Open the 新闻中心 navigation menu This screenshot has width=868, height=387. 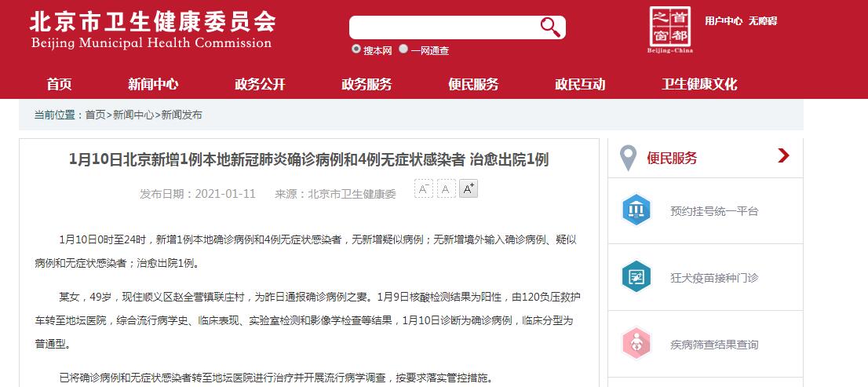click(x=153, y=84)
